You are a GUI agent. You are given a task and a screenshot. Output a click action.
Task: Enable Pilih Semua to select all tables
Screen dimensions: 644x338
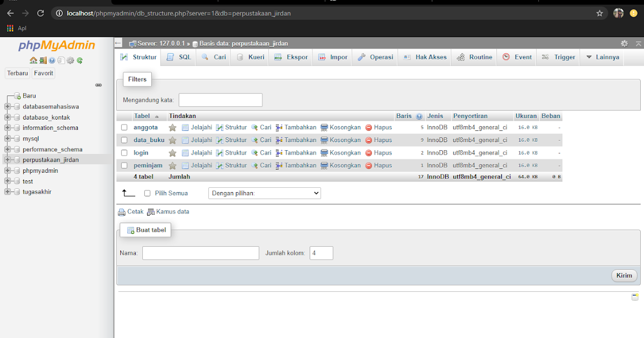pos(147,193)
